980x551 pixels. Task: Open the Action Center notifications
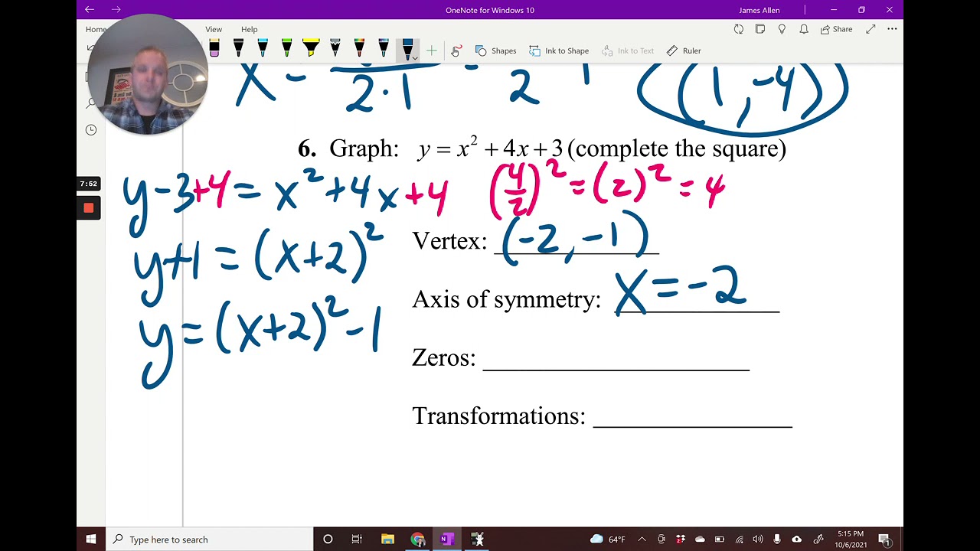tap(884, 540)
